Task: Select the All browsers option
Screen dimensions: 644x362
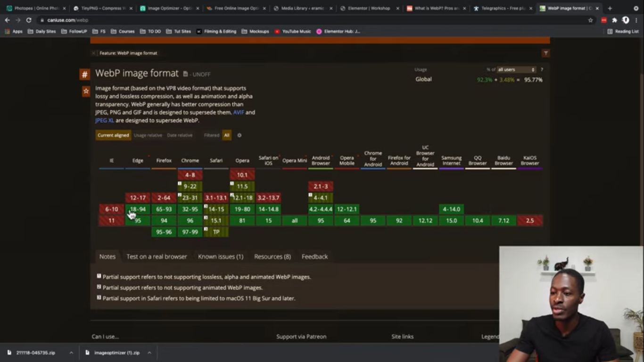Action: [x=227, y=135]
